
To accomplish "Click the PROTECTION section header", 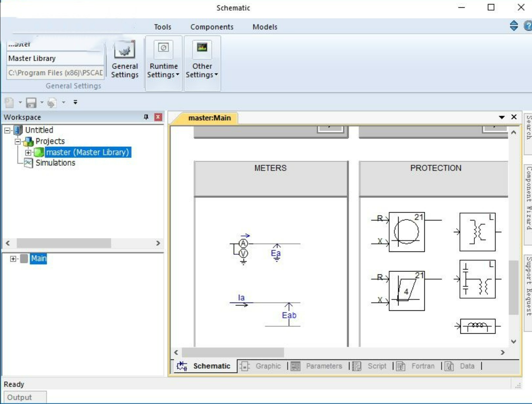I will point(434,179).
